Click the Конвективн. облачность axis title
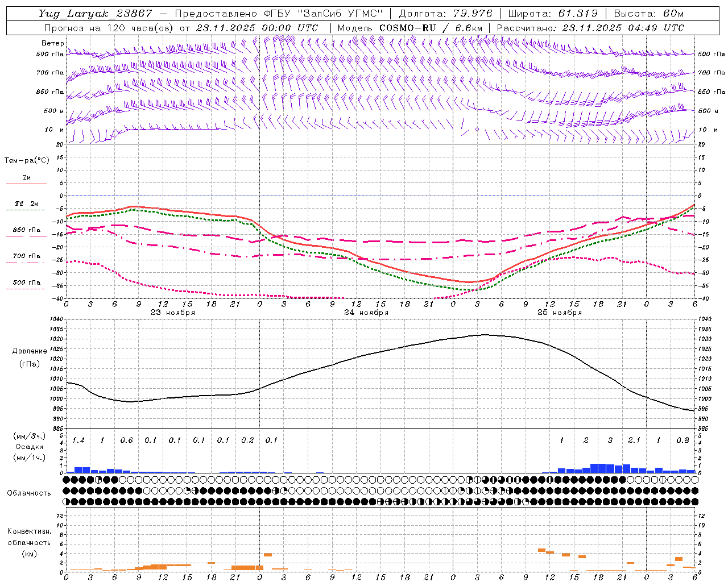728x582 pixels. click(x=29, y=542)
